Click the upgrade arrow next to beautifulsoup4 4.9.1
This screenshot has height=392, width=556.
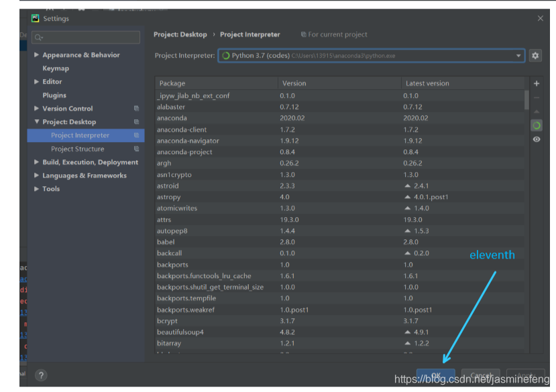pyautogui.click(x=407, y=332)
